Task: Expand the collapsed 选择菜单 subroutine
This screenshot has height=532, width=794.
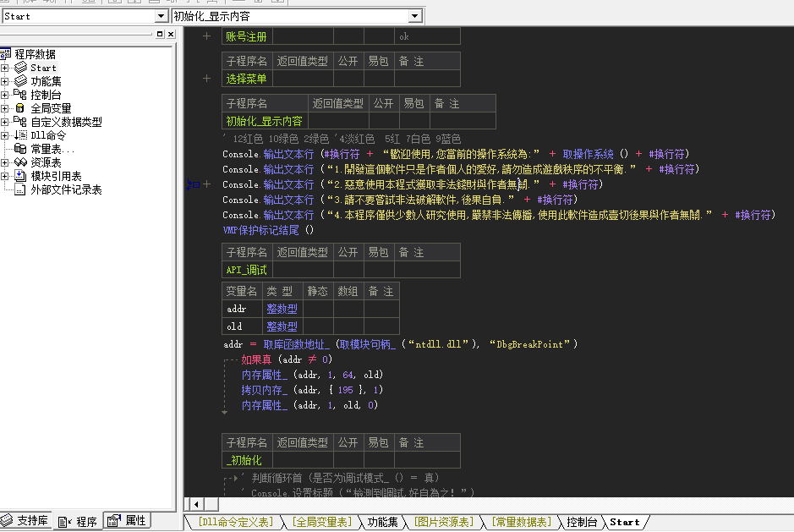Action: pos(206,79)
